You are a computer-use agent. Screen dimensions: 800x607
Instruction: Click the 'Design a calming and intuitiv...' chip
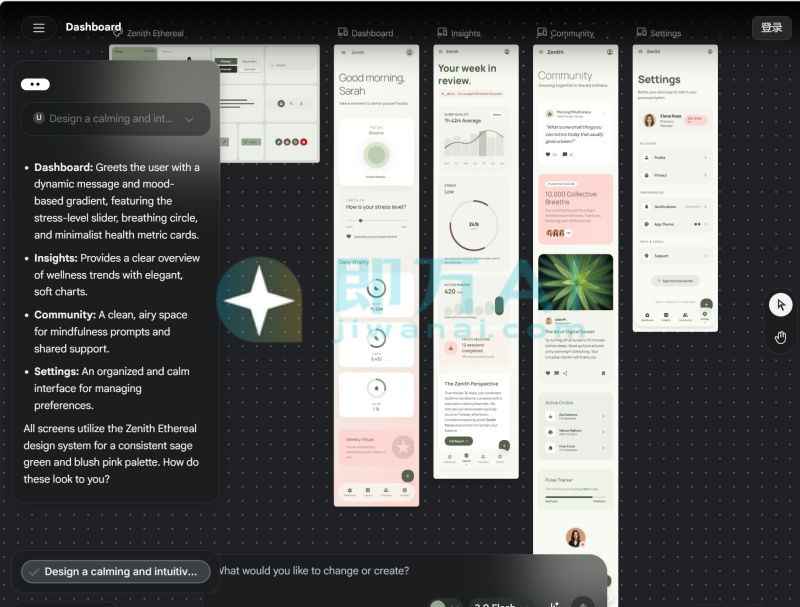coord(116,572)
